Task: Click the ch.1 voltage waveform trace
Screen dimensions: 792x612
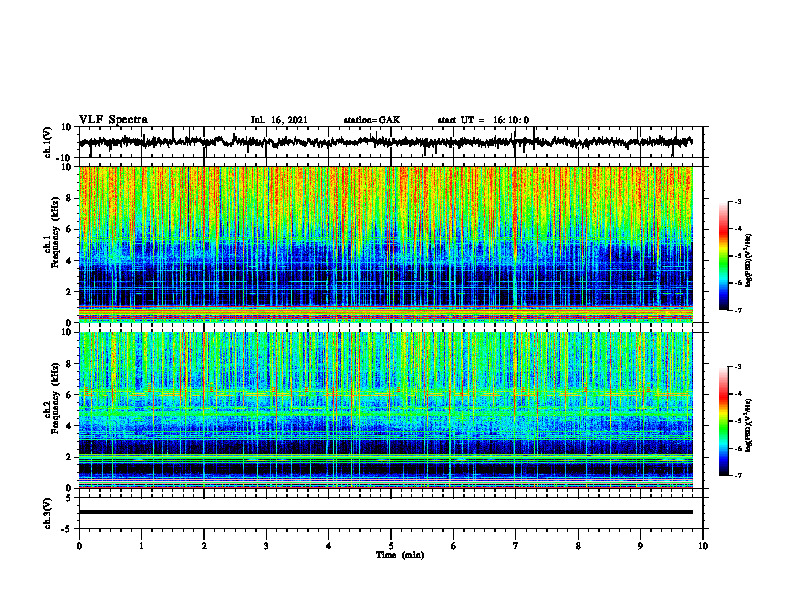Action: (385, 142)
